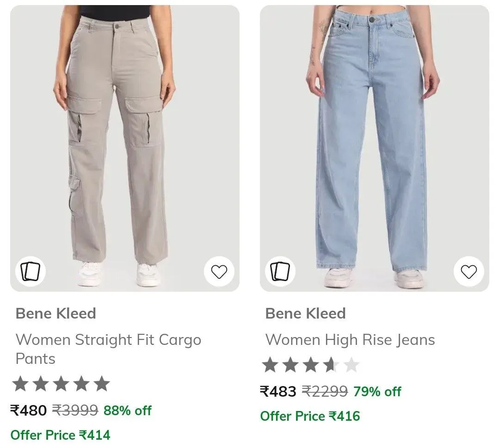Click the struck-through ₹2299 original price
The image size is (499, 448).
pos(325,391)
